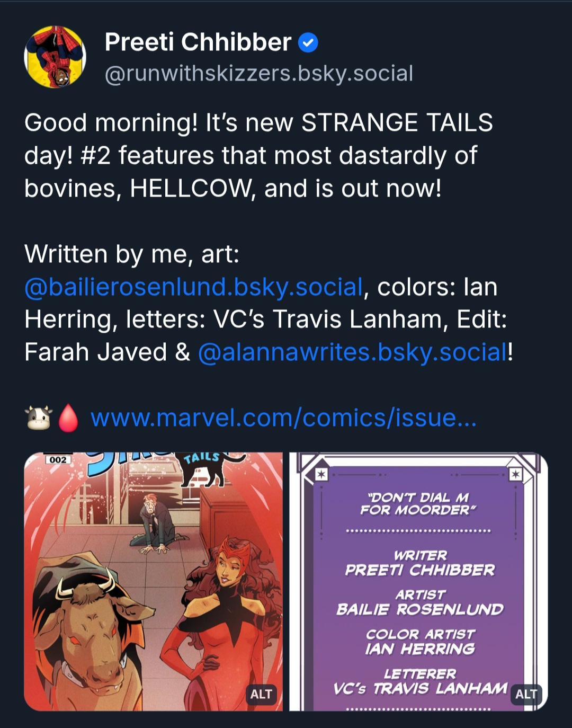Open the @bailierosenlund.bsky.social mention
Viewport: 572px width, 728px height.
tap(193, 287)
